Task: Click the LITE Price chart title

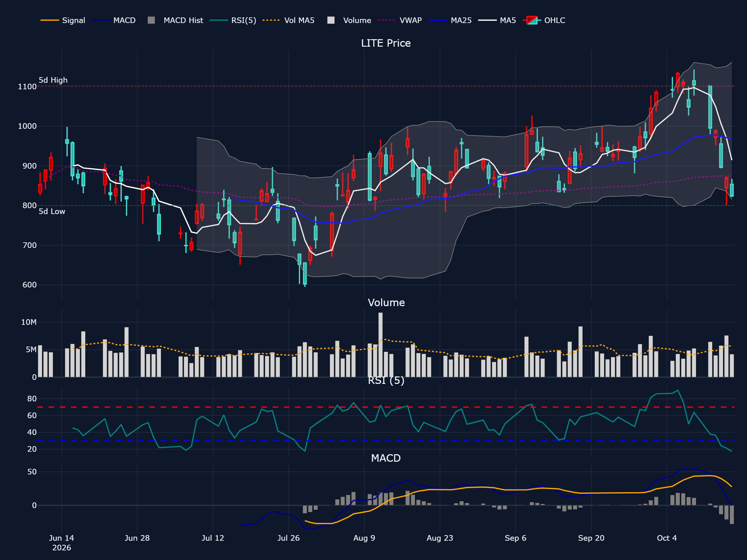Action: point(386,43)
